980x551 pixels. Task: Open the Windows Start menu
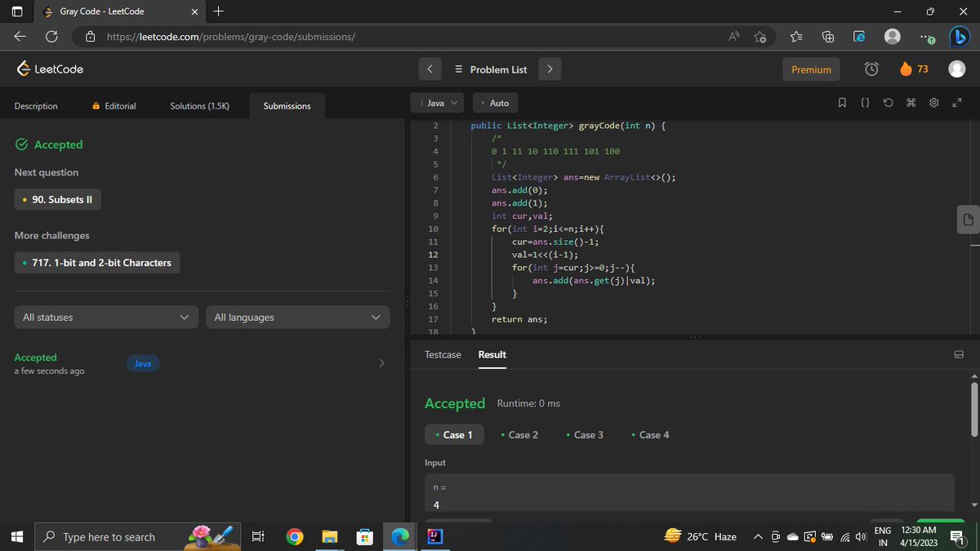[16, 537]
